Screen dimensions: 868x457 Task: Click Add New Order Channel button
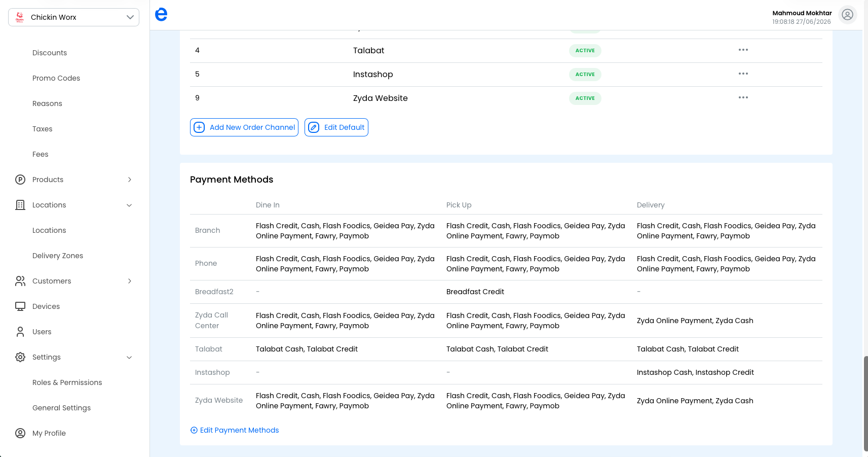tap(244, 127)
